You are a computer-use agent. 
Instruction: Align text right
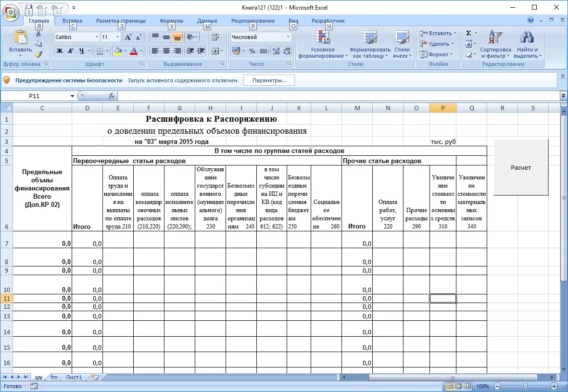(177, 51)
